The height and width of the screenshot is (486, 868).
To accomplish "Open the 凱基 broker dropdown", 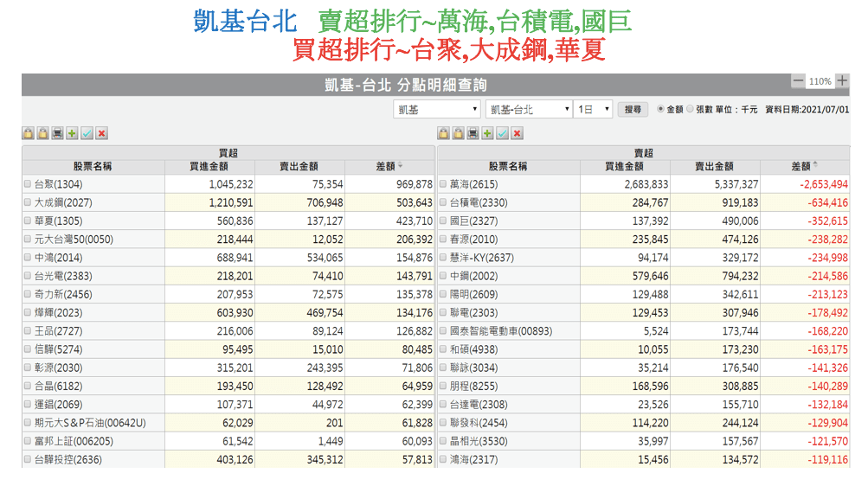I will 437,110.
